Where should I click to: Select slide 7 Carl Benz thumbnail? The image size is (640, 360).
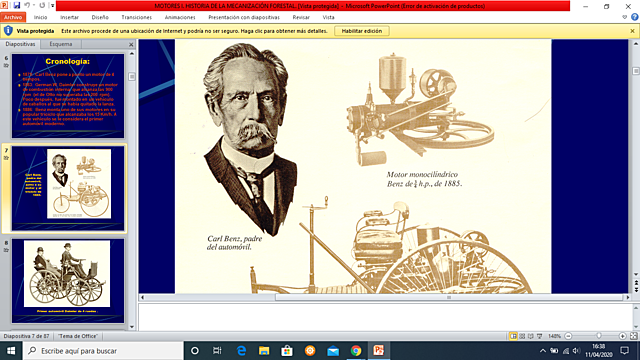tap(68, 188)
